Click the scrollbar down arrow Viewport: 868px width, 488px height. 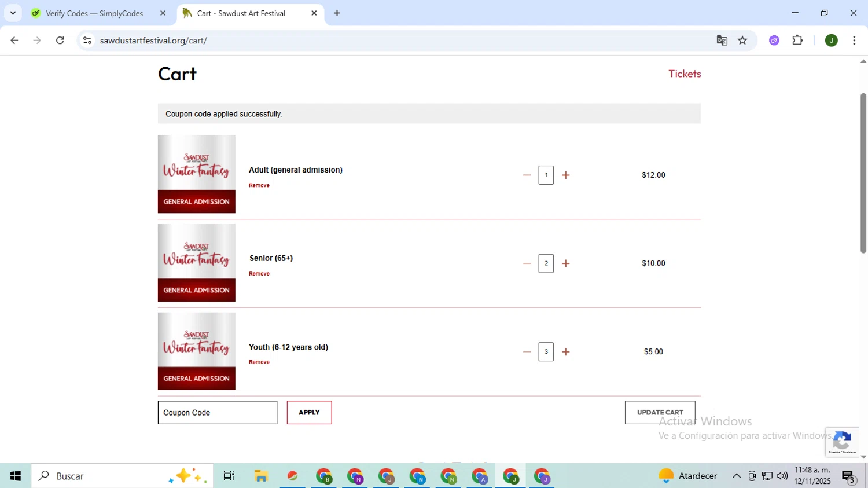(863, 457)
